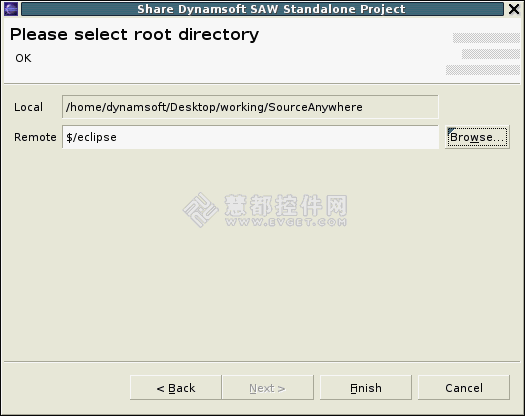525x416 pixels.
Task: Click the Remote label
Action: click(x=35, y=137)
